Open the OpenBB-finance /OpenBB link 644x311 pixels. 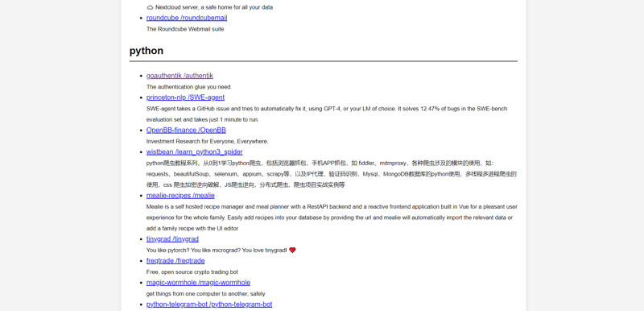[186, 131]
